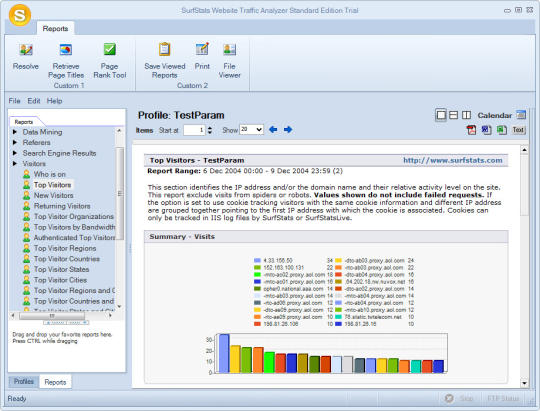Select the Reports tab in tree panel

pos(24,122)
